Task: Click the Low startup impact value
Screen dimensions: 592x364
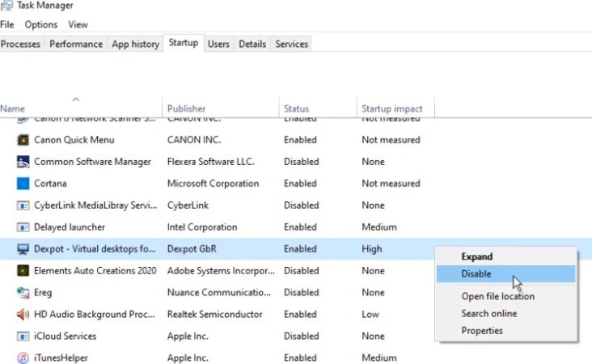Action: [370, 315]
